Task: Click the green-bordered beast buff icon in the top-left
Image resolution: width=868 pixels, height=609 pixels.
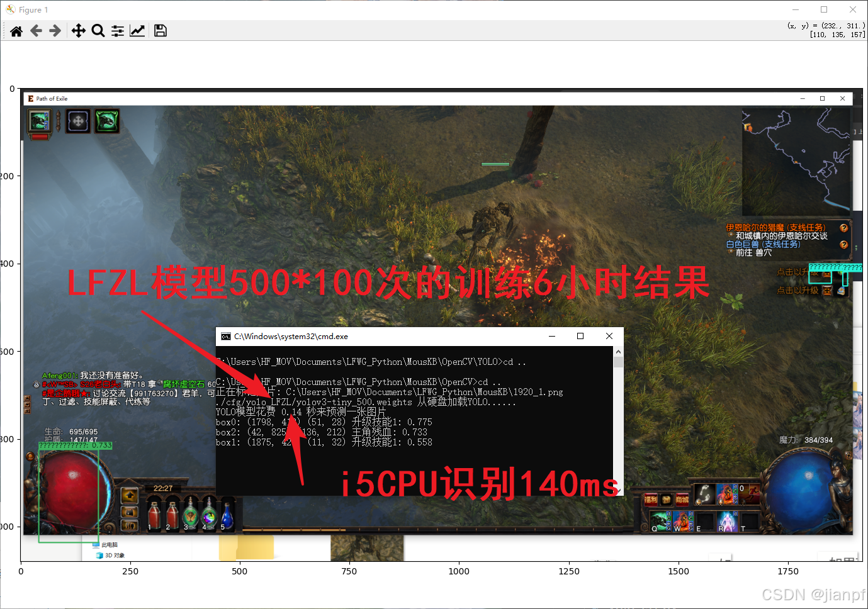Action: coord(107,121)
